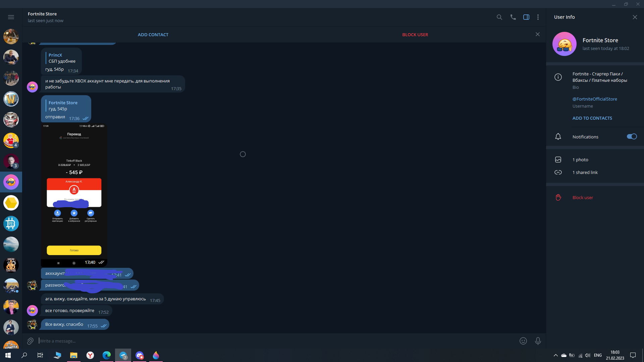This screenshot has width=644, height=362.
Task: Focus the Write a message field
Action: point(275,341)
